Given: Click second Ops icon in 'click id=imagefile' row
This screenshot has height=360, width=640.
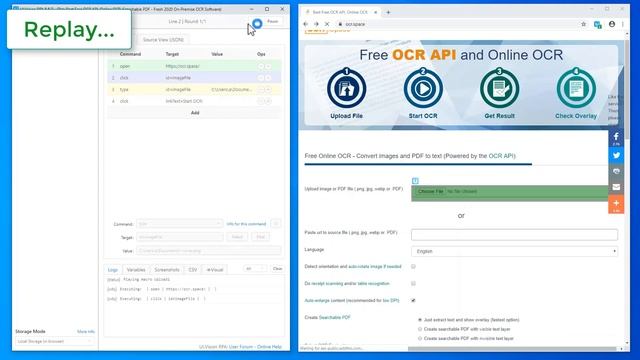Looking at the screenshot, I should (x=268, y=78).
